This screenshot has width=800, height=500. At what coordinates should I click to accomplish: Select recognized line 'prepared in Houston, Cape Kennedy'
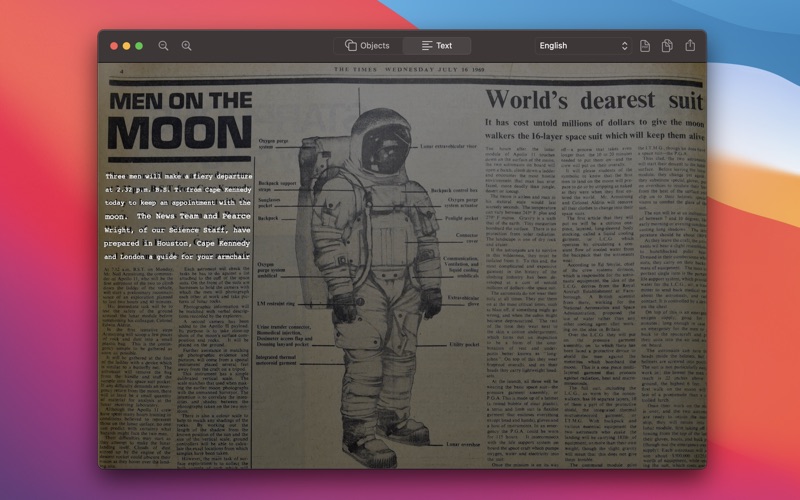tap(177, 243)
